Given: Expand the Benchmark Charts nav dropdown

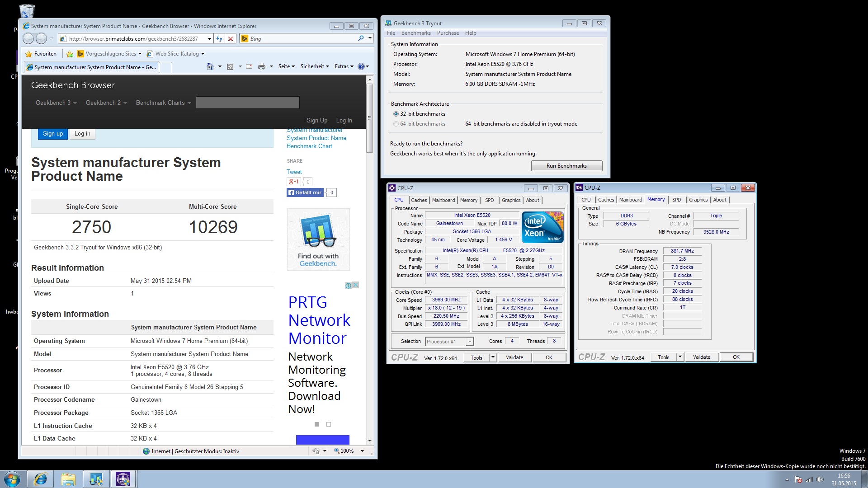Looking at the screenshot, I should (x=163, y=103).
